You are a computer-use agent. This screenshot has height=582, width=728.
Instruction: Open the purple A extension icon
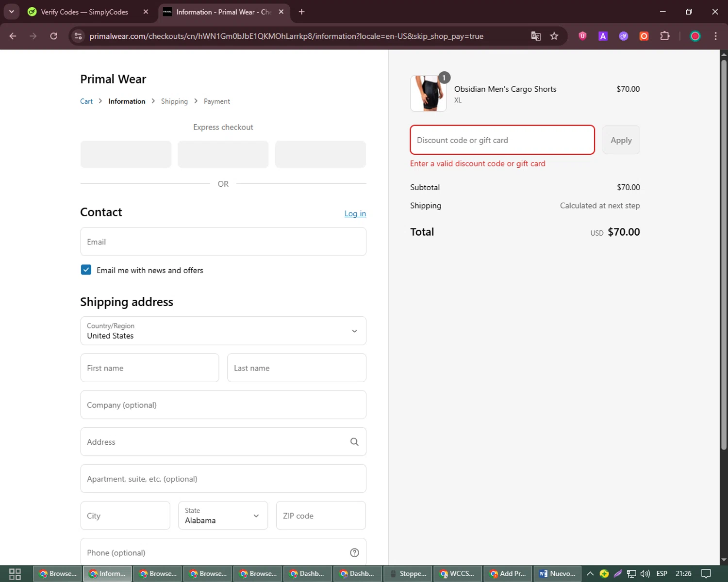coord(603,36)
